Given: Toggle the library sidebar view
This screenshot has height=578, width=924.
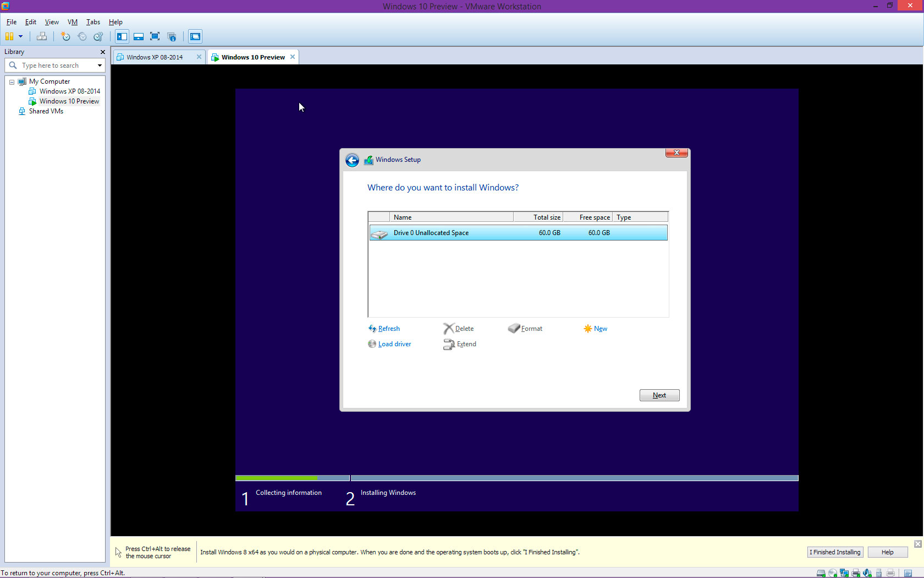Looking at the screenshot, I should tap(122, 37).
